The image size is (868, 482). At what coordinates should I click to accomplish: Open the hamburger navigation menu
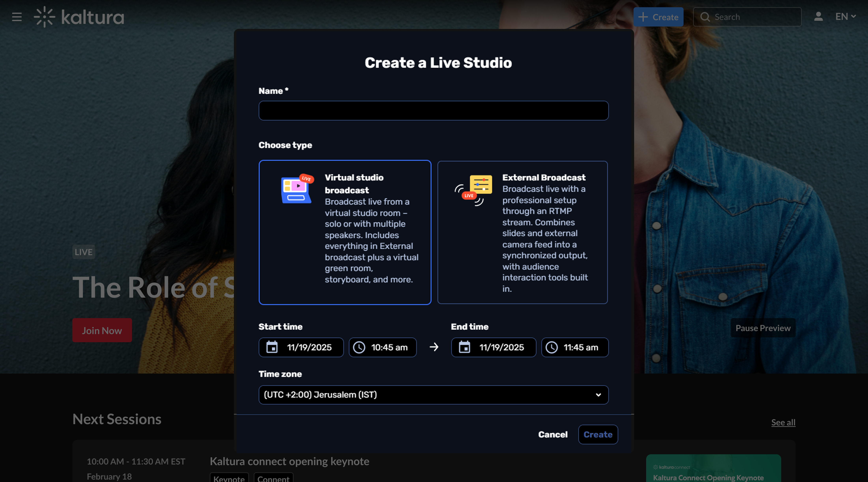tap(17, 17)
